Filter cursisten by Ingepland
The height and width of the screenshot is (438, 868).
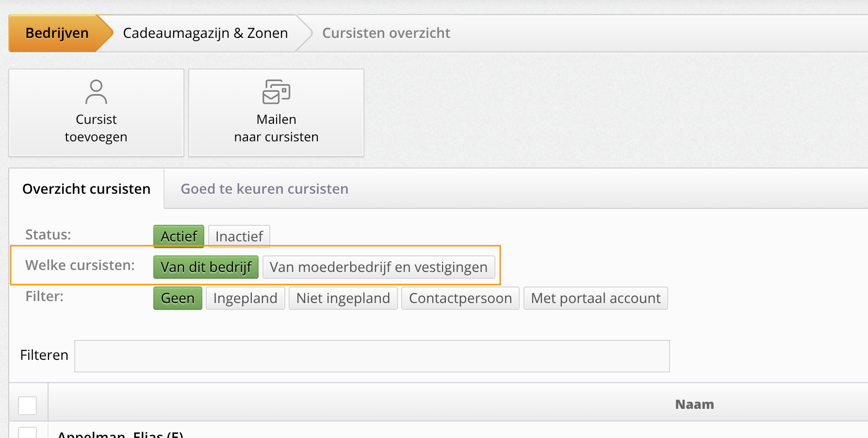[x=245, y=298]
